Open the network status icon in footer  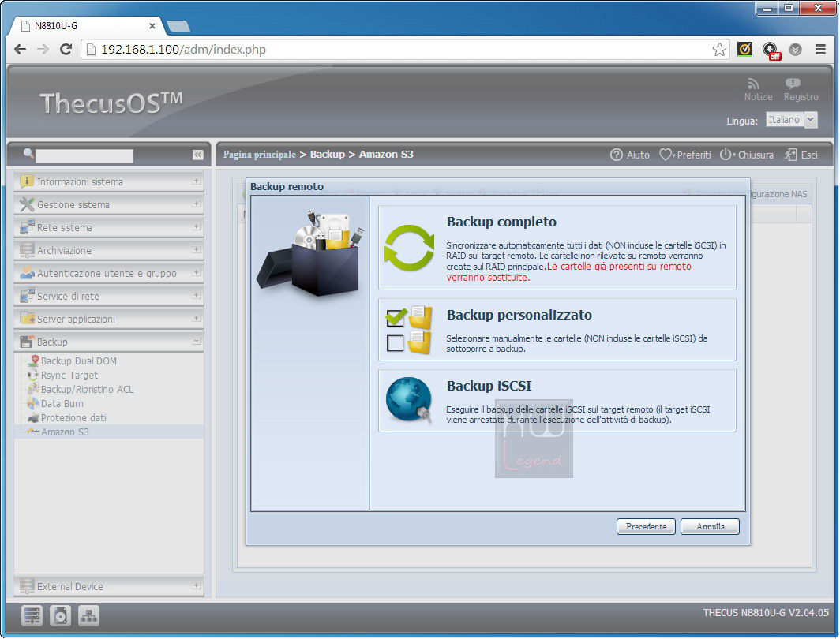(x=89, y=615)
